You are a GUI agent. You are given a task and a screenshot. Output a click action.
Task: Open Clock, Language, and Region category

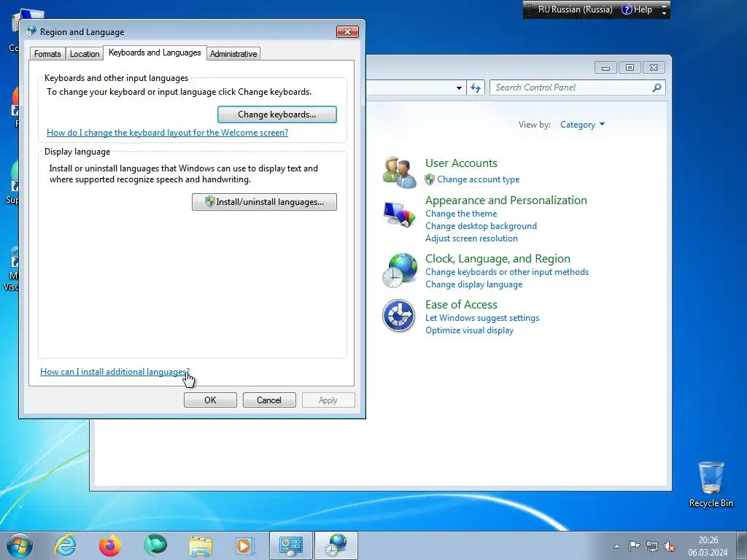498,259
